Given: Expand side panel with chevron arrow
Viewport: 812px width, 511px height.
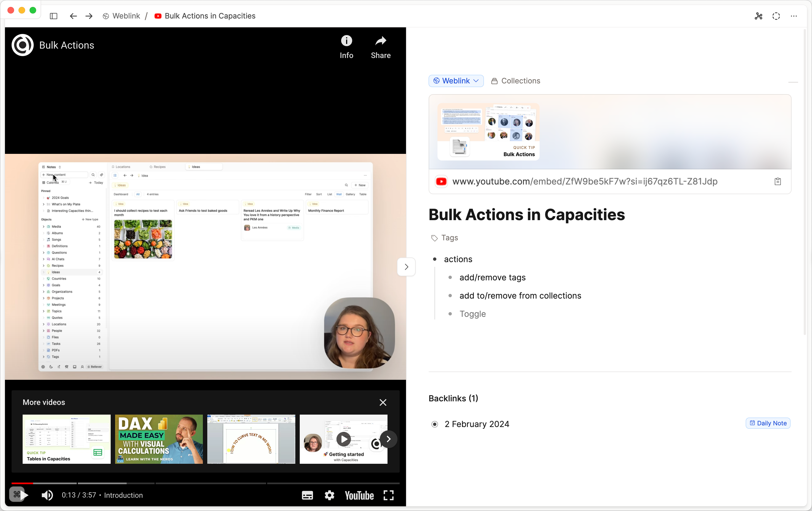Looking at the screenshot, I should pos(406,267).
